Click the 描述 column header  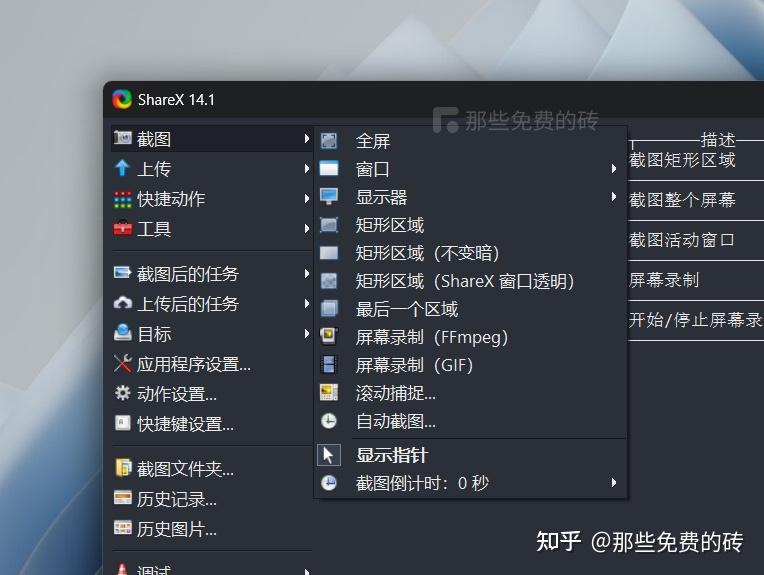point(717,140)
